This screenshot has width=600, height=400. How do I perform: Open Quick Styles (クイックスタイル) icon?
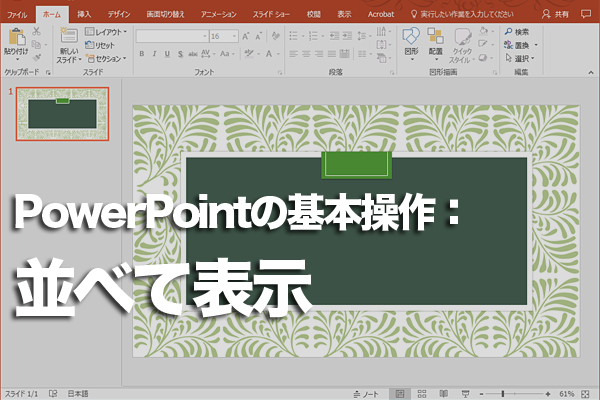tap(462, 37)
